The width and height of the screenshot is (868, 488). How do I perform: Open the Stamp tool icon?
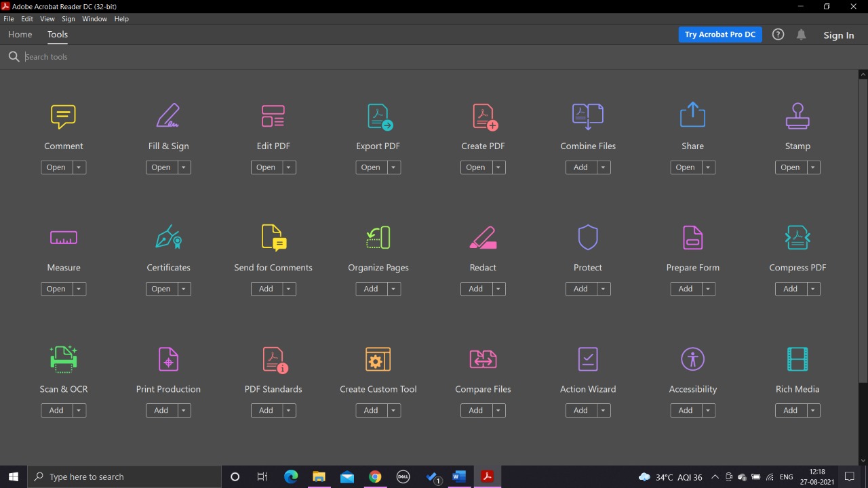[x=797, y=117]
